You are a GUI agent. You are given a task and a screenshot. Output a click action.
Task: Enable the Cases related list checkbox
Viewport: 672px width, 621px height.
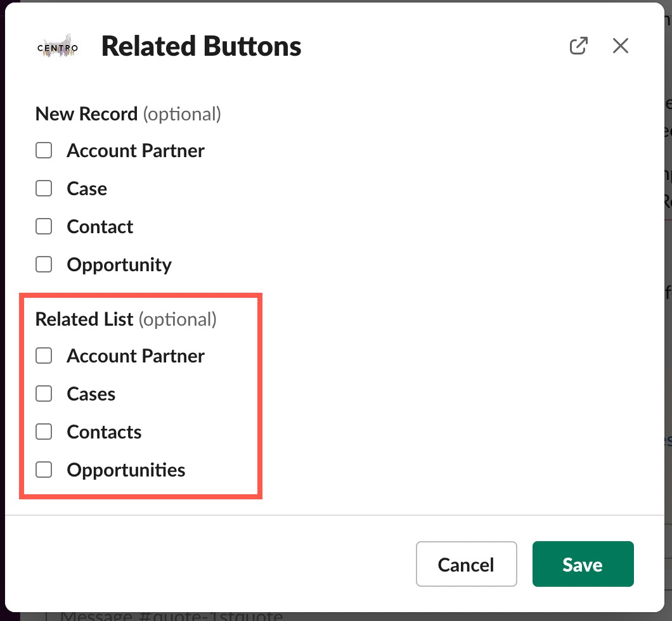coord(44,394)
